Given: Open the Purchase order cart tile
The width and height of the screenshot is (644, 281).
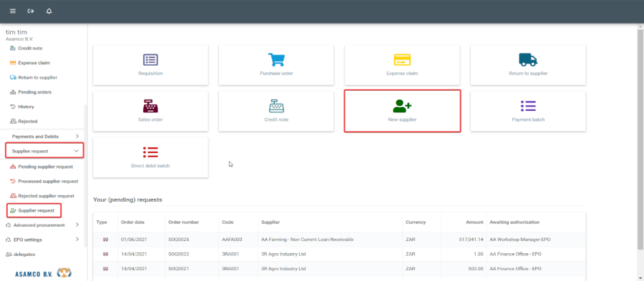Looking at the screenshot, I should click(276, 65).
